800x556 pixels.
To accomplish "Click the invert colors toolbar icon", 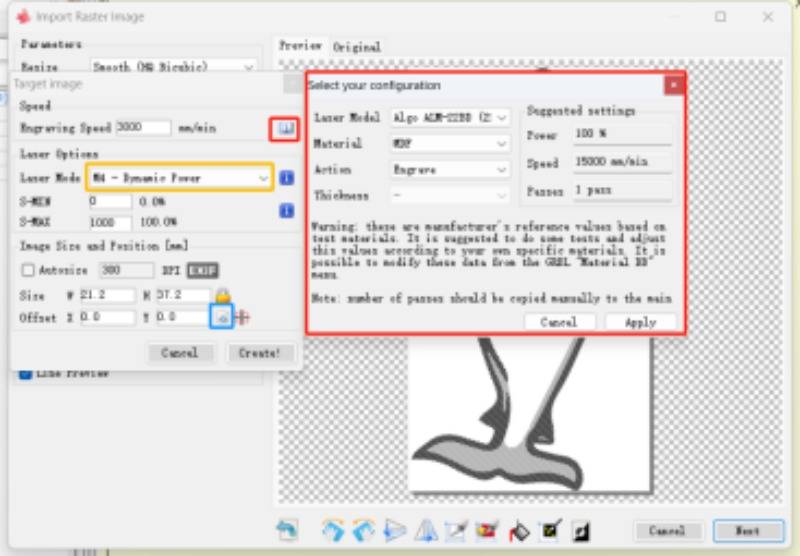I will pyautogui.click(x=581, y=530).
